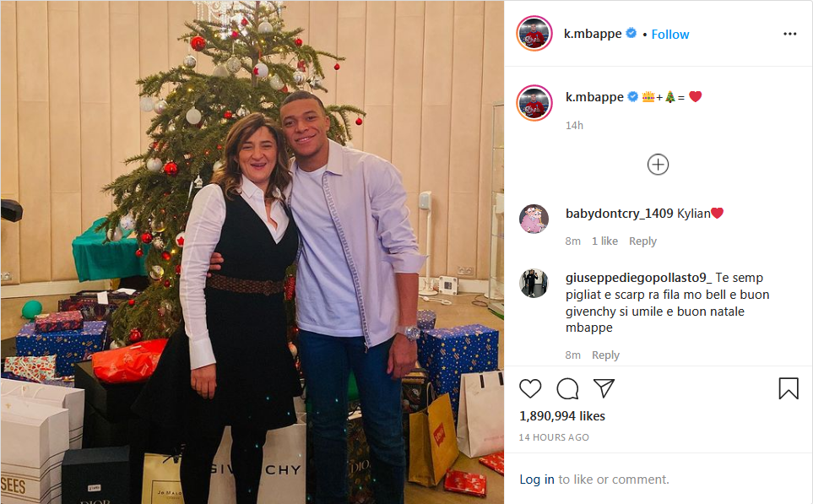The width and height of the screenshot is (813, 504).
Task: Follow the k.mbappe account
Action: (x=670, y=35)
